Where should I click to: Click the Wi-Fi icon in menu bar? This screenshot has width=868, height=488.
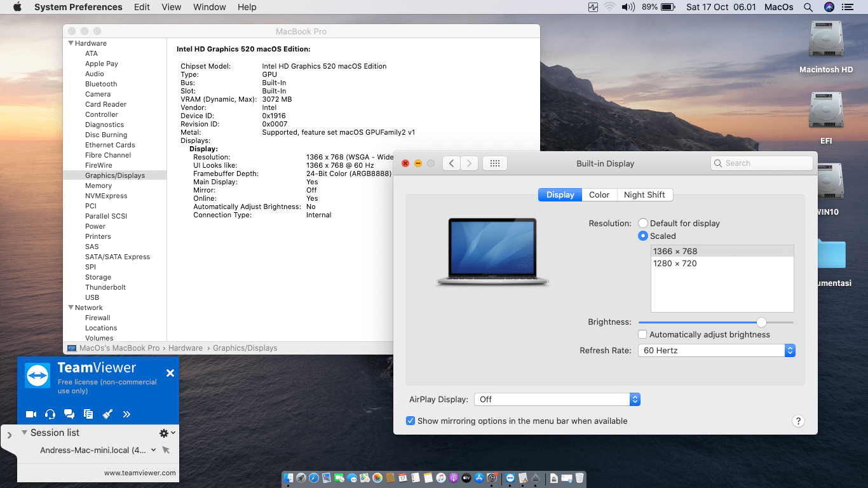pos(610,7)
